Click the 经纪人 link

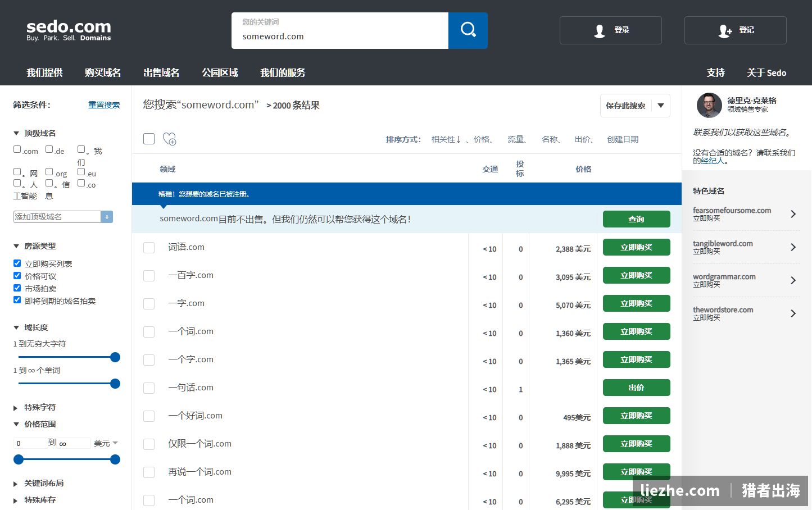click(x=713, y=161)
